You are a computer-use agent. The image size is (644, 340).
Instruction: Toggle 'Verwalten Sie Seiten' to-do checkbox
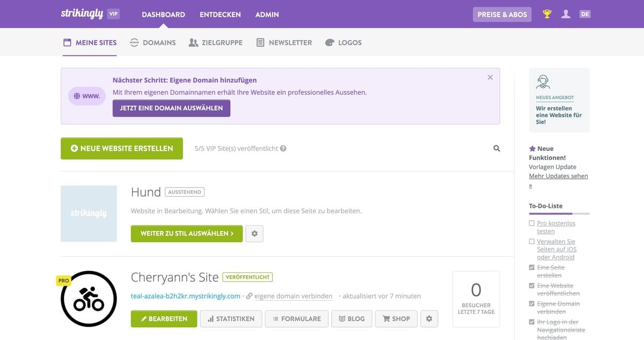coord(532,242)
